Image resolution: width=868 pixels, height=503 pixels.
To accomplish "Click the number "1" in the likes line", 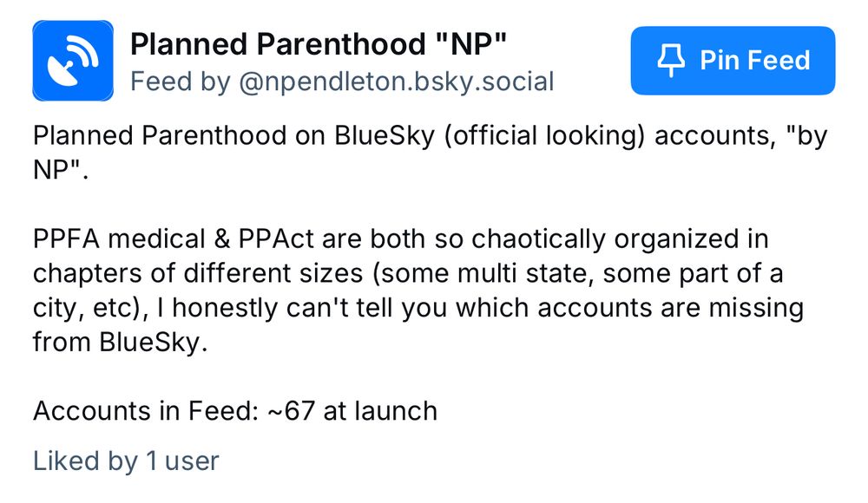I will click(151, 461).
